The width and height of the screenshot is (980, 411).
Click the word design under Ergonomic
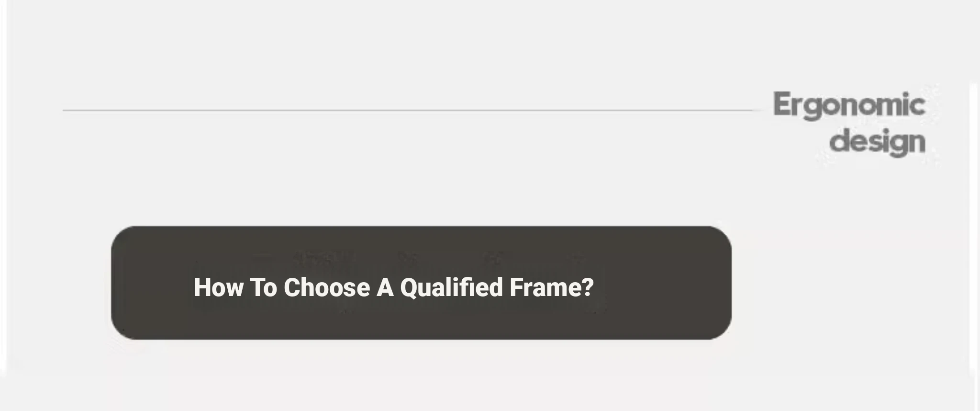[878, 142]
